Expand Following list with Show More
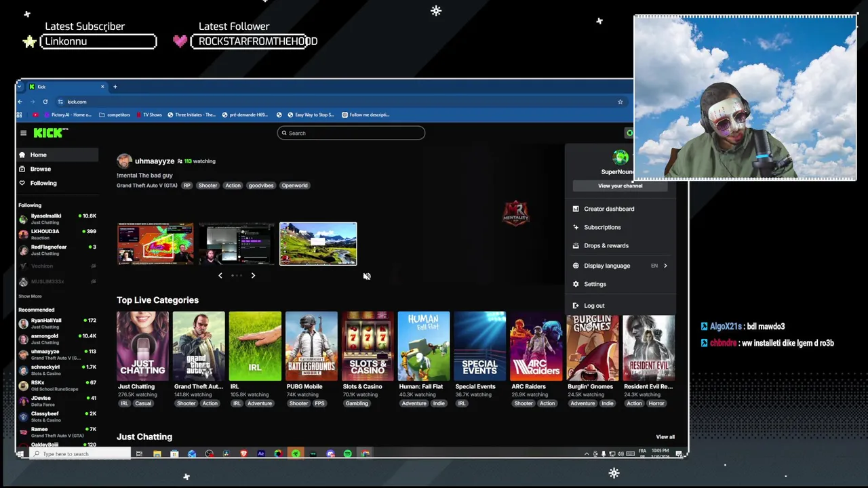 pyautogui.click(x=30, y=296)
